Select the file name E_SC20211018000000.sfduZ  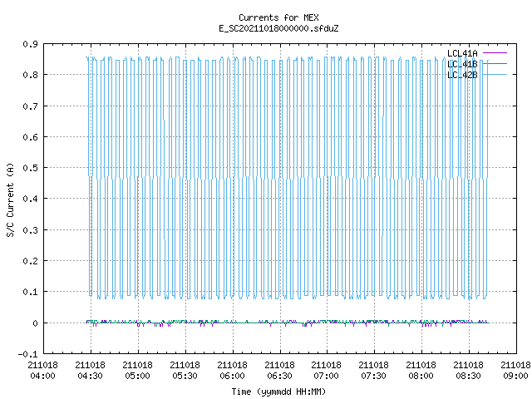point(278,28)
